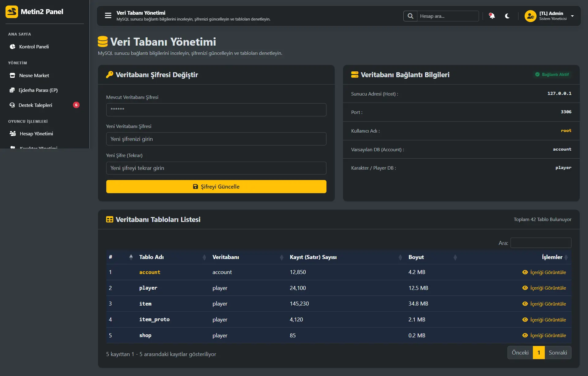View contents of the account table

coord(544,272)
